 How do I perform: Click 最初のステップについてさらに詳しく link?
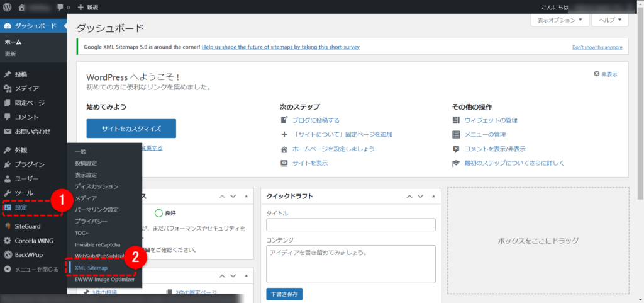click(514, 163)
